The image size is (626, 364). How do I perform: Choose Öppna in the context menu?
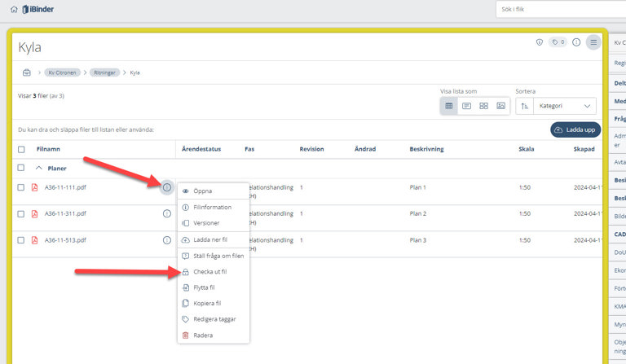point(214,191)
